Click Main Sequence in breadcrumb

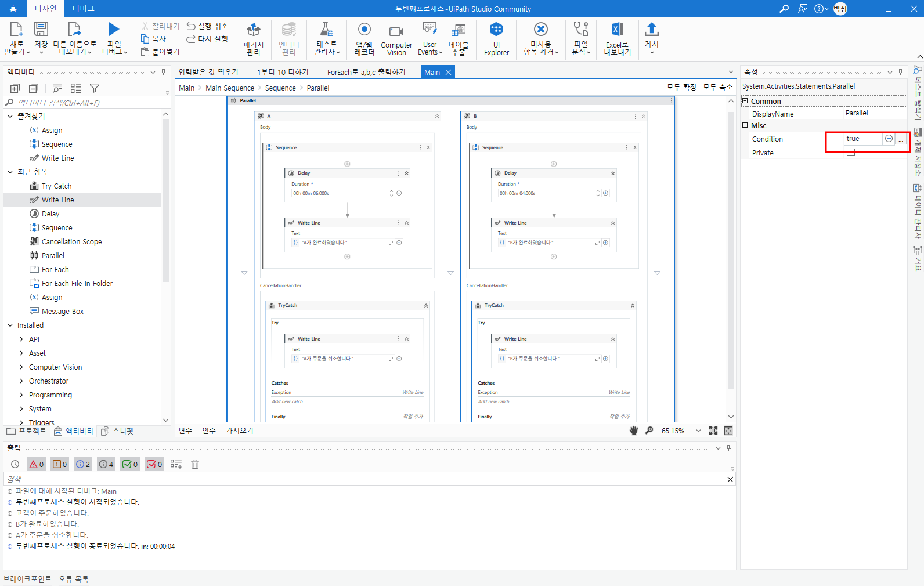click(230, 88)
